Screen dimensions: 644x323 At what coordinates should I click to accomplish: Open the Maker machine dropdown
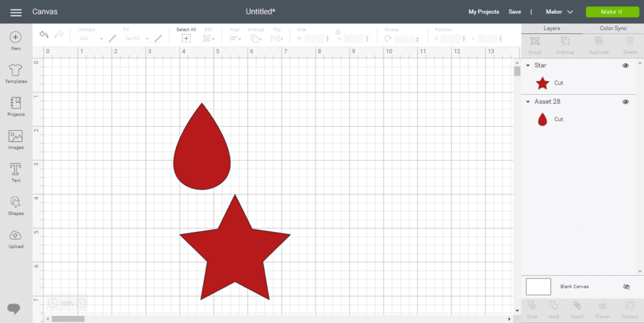tap(559, 12)
